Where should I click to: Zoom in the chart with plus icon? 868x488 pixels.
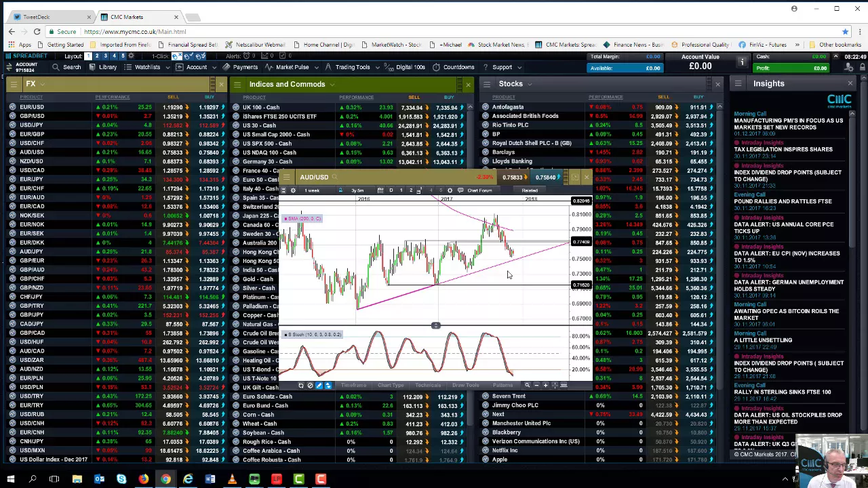tap(545, 385)
